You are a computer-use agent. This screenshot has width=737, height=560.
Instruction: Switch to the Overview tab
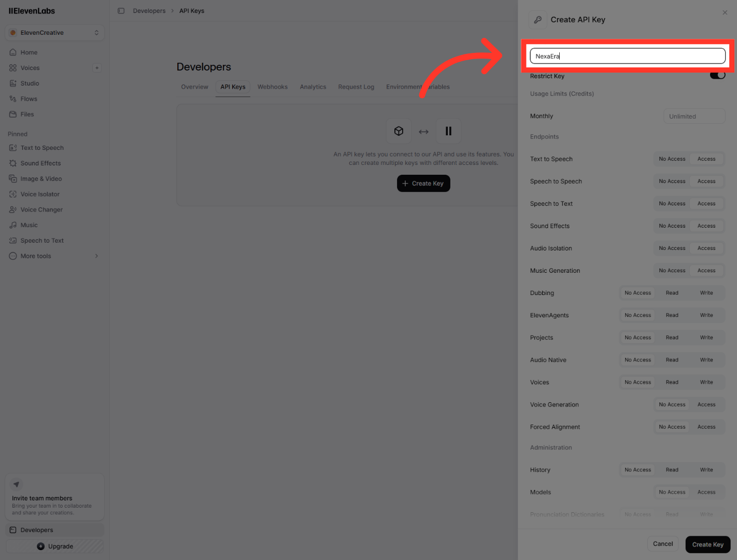coord(195,87)
